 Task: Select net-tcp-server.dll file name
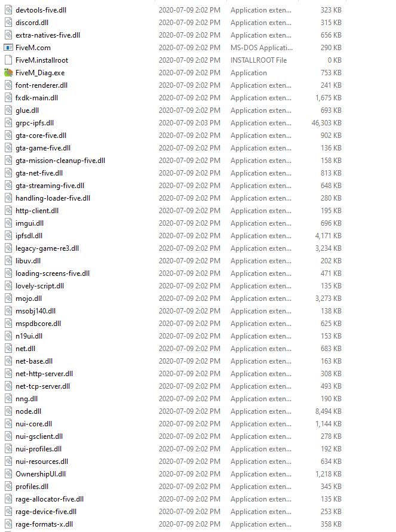[43, 386]
